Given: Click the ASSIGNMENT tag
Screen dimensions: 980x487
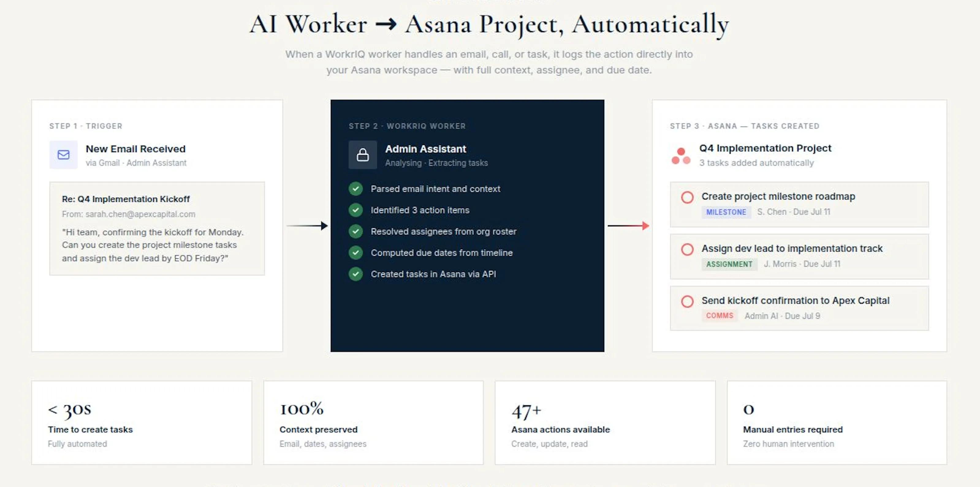Looking at the screenshot, I should point(729,264).
